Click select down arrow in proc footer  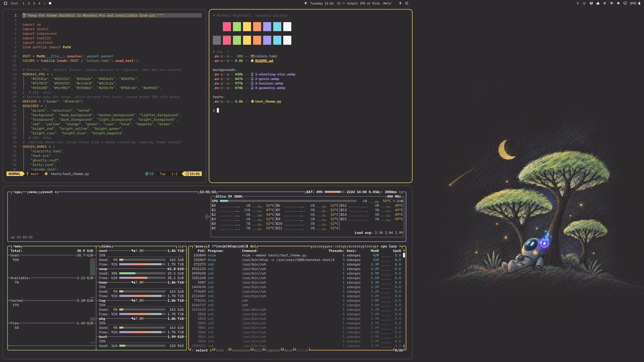pyautogui.click(x=211, y=350)
